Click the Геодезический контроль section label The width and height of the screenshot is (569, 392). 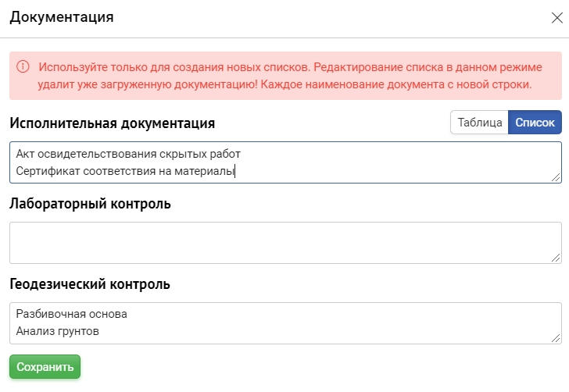(x=90, y=284)
